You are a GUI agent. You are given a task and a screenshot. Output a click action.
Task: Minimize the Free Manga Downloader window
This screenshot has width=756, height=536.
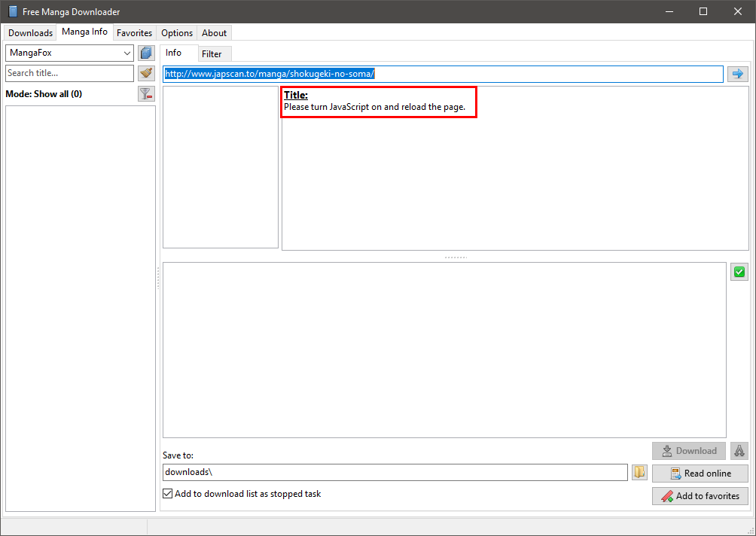click(669, 11)
